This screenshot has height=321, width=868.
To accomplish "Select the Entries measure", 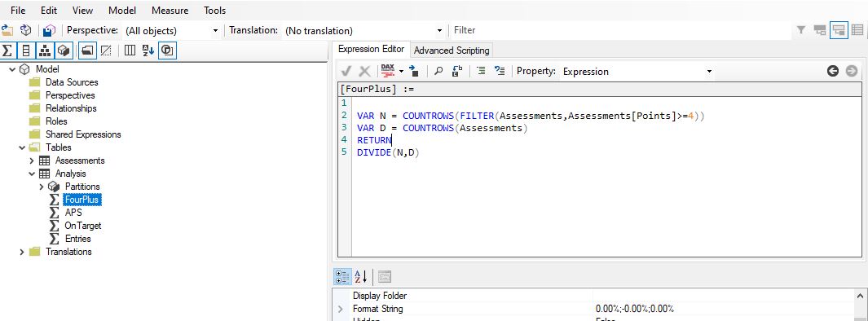I will click(78, 239).
